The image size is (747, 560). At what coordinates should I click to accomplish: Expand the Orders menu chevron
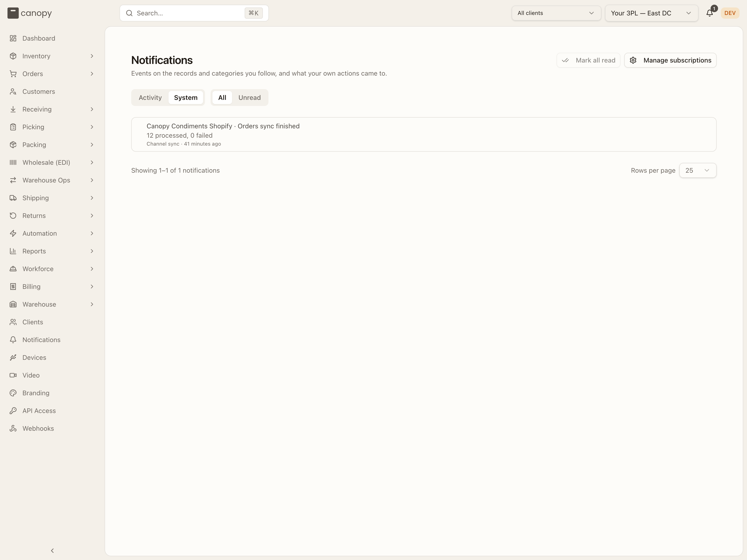click(x=92, y=74)
